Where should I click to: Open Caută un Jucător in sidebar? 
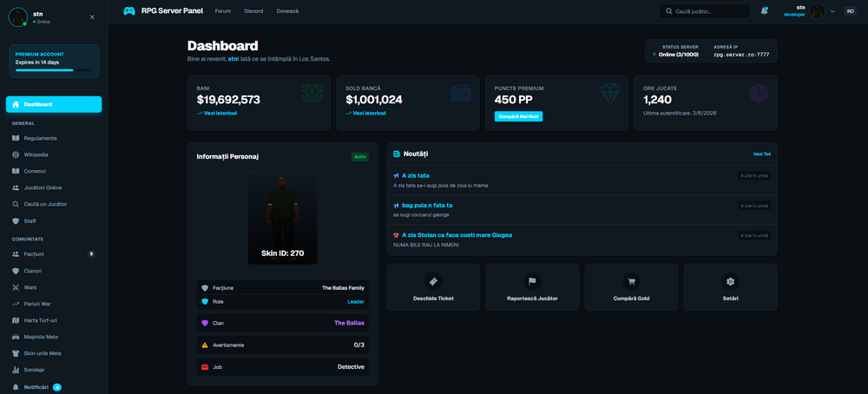(x=54, y=204)
